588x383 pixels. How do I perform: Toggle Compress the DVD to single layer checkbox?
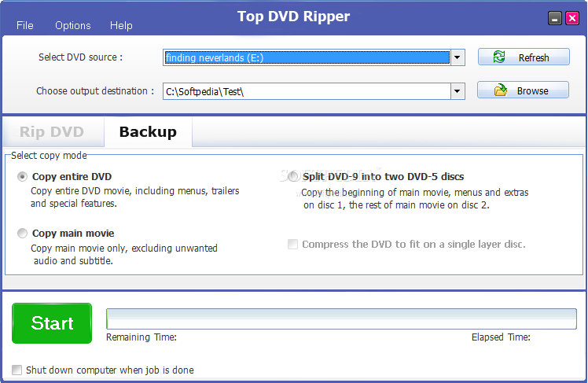[x=292, y=245]
